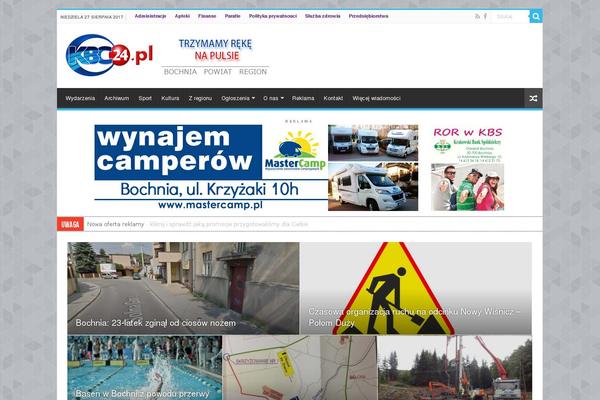Open the Apteki top link
This screenshot has height=400, width=600.
182,16
